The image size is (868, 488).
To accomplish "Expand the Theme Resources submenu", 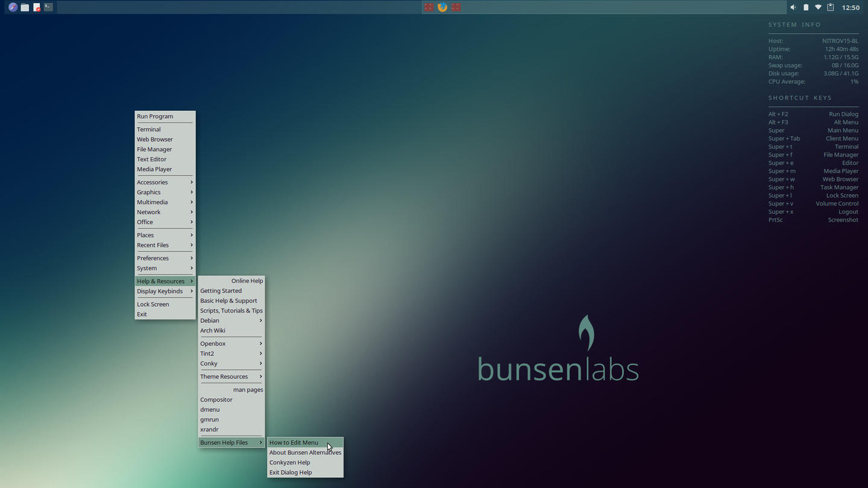I will tap(231, 377).
